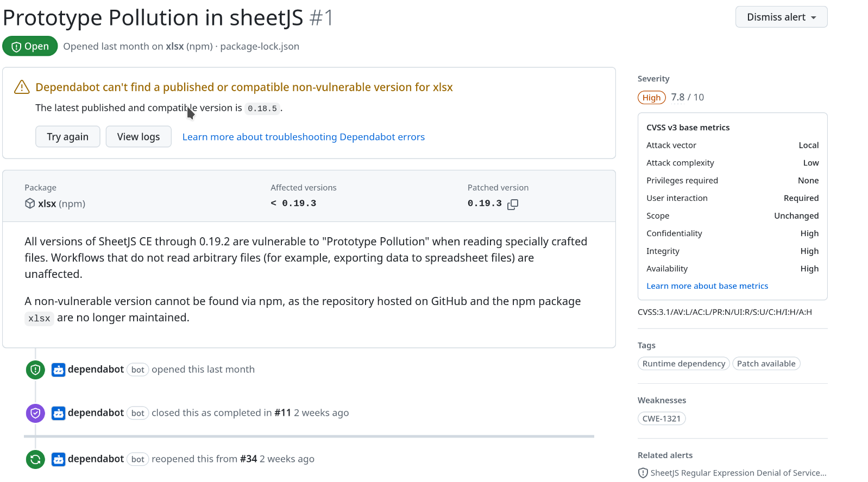Click purple shield-check closed event icon
Image resolution: width=868 pixels, height=482 pixels.
pos(35,413)
